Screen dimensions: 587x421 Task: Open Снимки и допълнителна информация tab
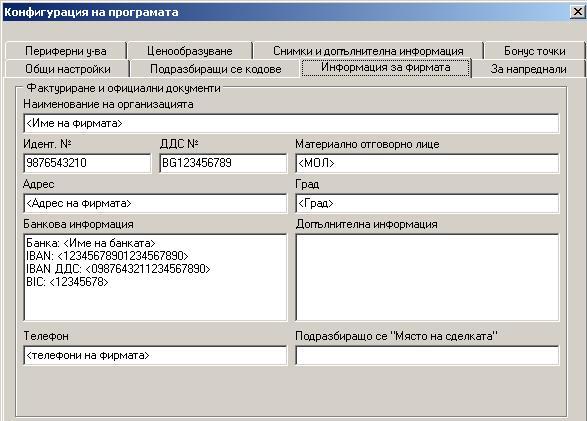tap(368, 51)
